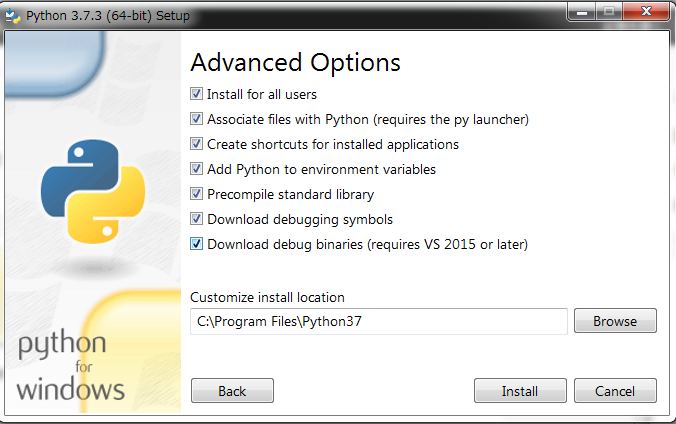This screenshot has width=676, height=424.
Task: Toggle Create shortcuts for installed applications
Action: [196, 144]
